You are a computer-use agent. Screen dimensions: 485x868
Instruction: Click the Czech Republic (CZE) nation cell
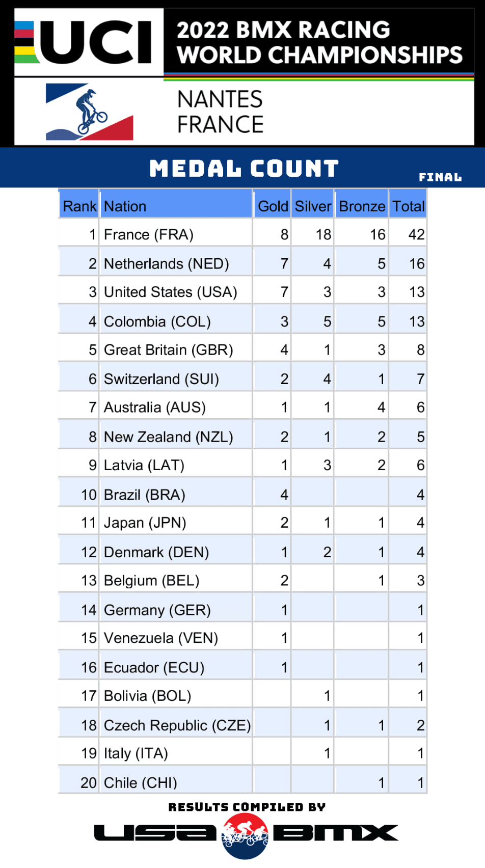[x=177, y=725]
